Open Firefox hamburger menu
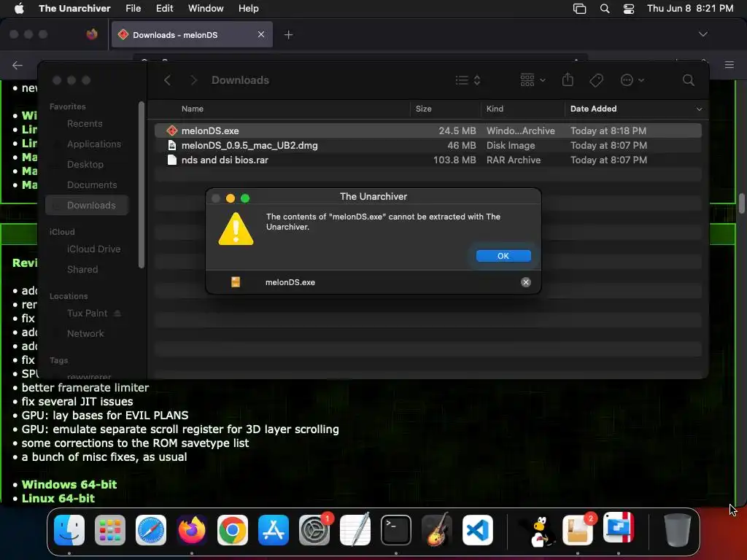 pyautogui.click(x=729, y=65)
